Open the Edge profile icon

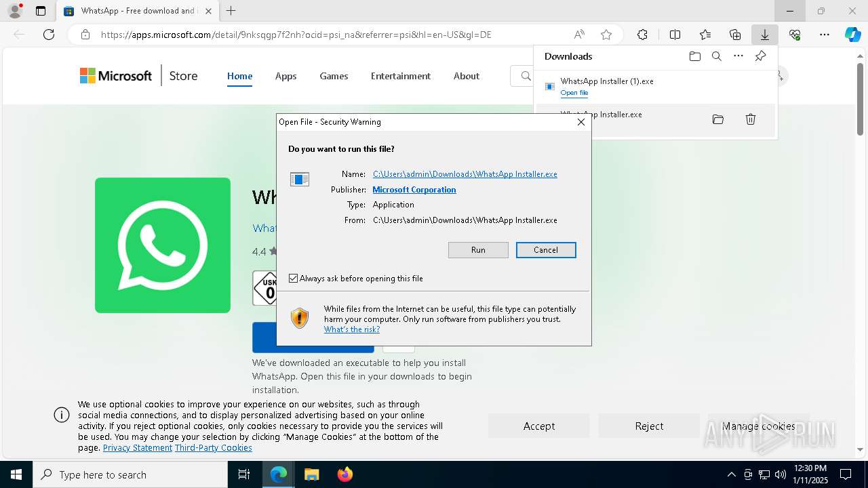pos(15,11)
